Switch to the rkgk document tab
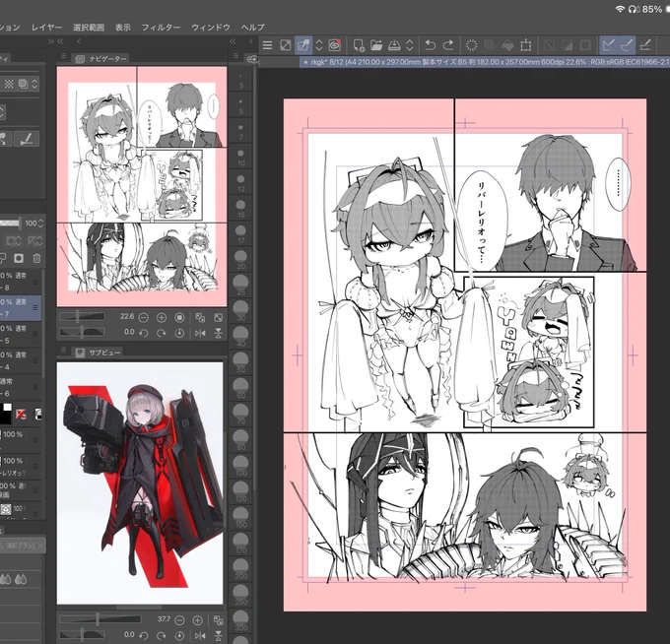 (484, 62)
